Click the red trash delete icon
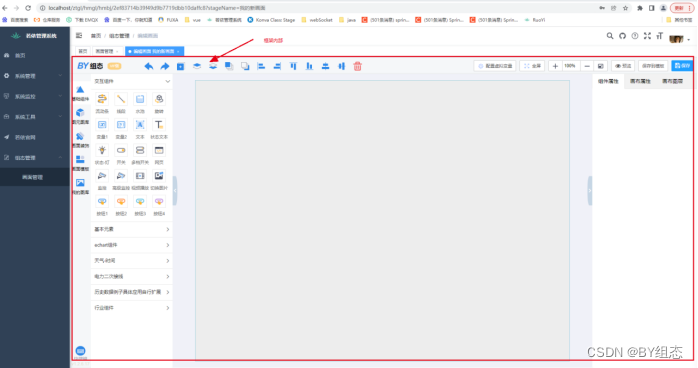This screenshot has width=698, height=368. (x=357, y=66)
